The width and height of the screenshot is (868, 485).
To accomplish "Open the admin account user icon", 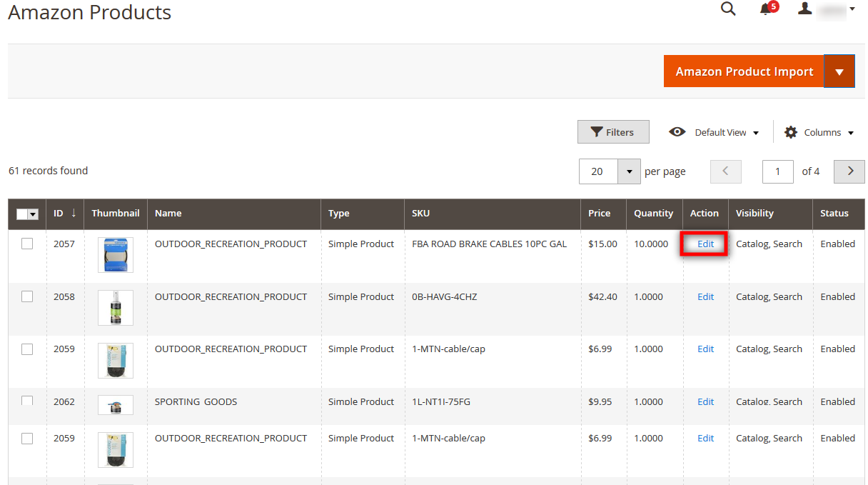I will coord(805,9).
